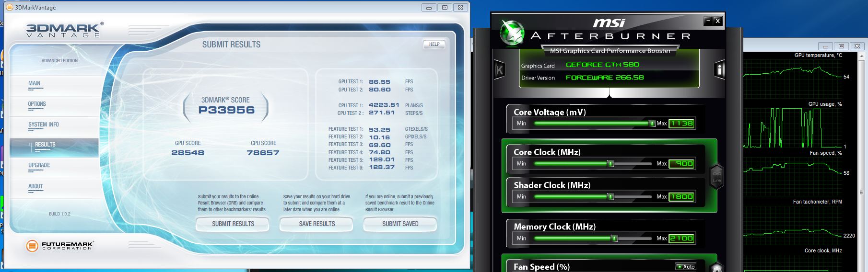Enable the Auto fan speed toggle
The height and width of the screenshot is (272, 868).
686,267
